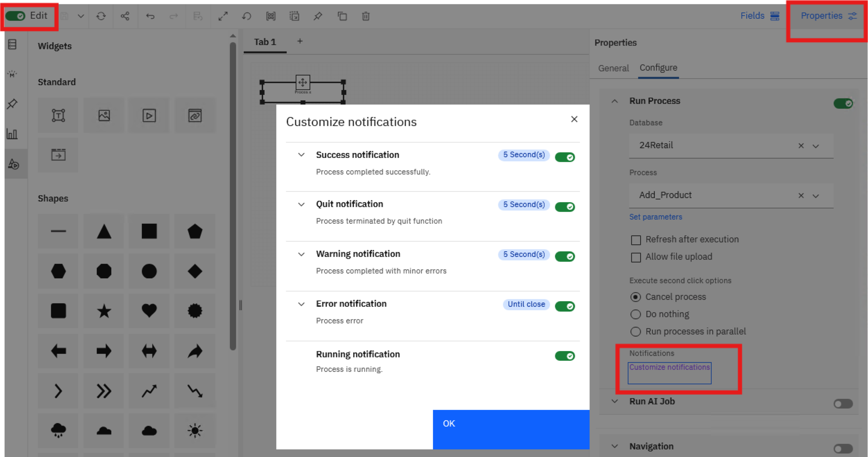
Task: Click the duplicate copy icon
Action: click(x=342, y=16)
